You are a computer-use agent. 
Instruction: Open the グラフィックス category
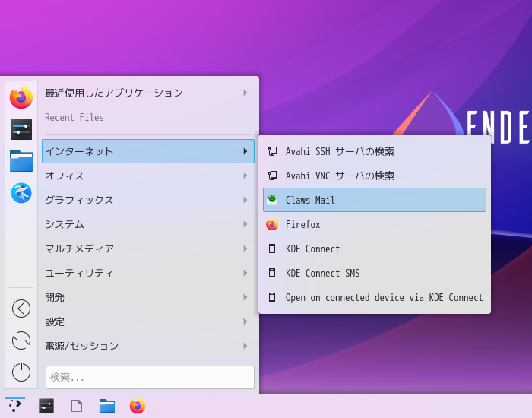148,200
